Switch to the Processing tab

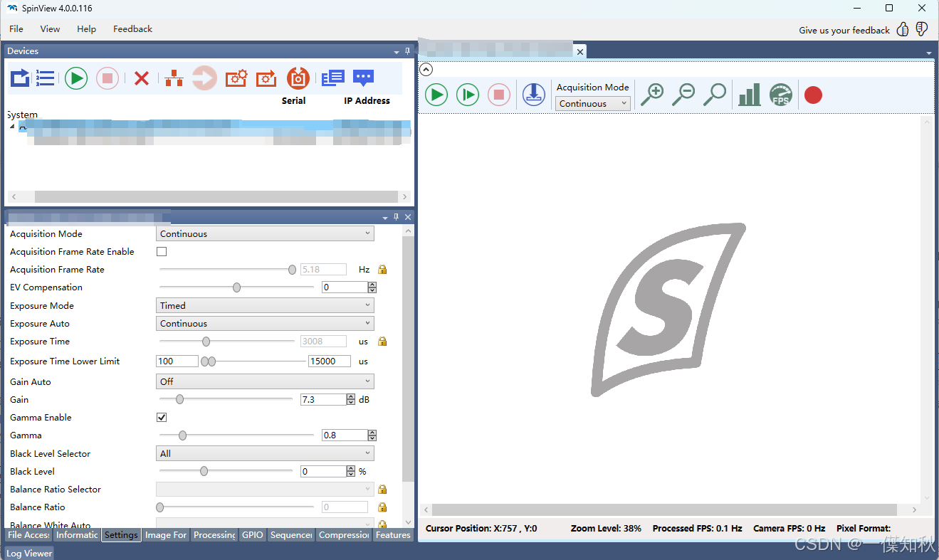(x=214, y=535)
